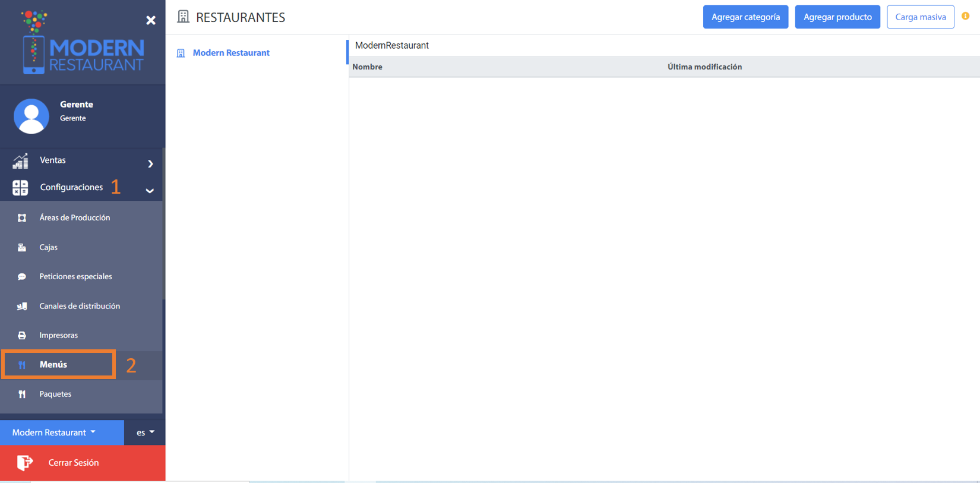The width and height of the screenshot is (980, 483).
Task: Collapse the Configuraciones section chevron
Action: pyautogui.click(x=150, y=191)
